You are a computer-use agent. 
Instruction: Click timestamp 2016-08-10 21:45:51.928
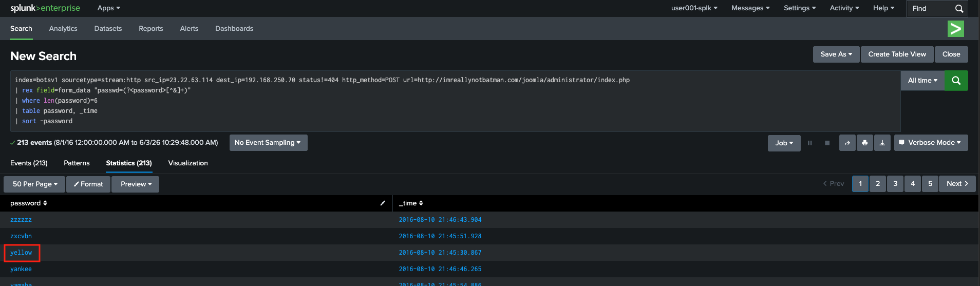(440, 236)
